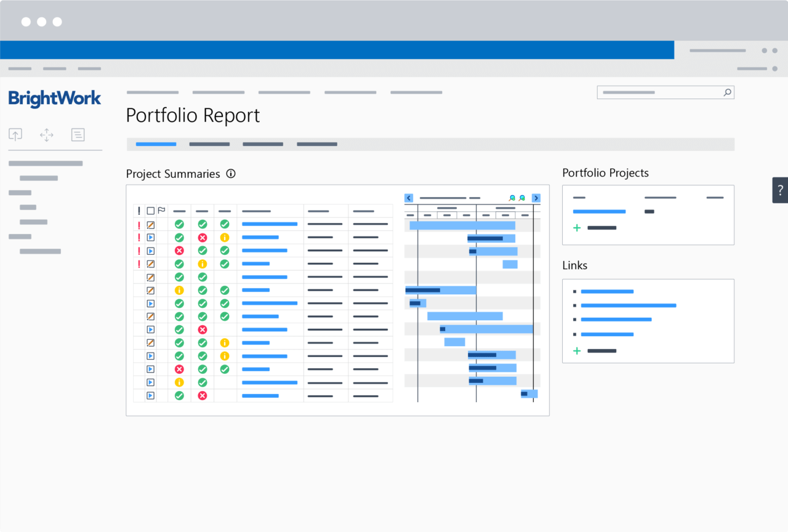This screenshot has width=788, height=532.
Task: Click the zoom-out magnifier above the Gantt chart
Action: (x=522, y=198)
